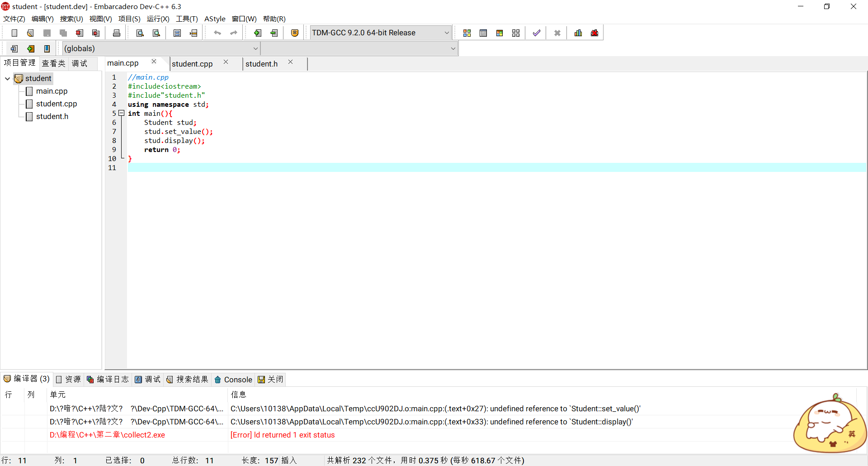Switch to the Console output tab
868x466 pixels.
(233, 380)
